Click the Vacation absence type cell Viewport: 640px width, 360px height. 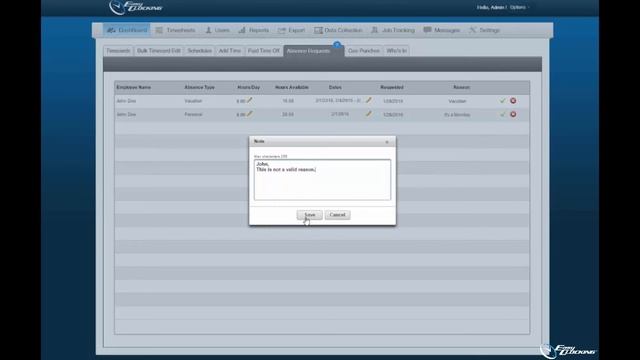click(x=193, y=101)
